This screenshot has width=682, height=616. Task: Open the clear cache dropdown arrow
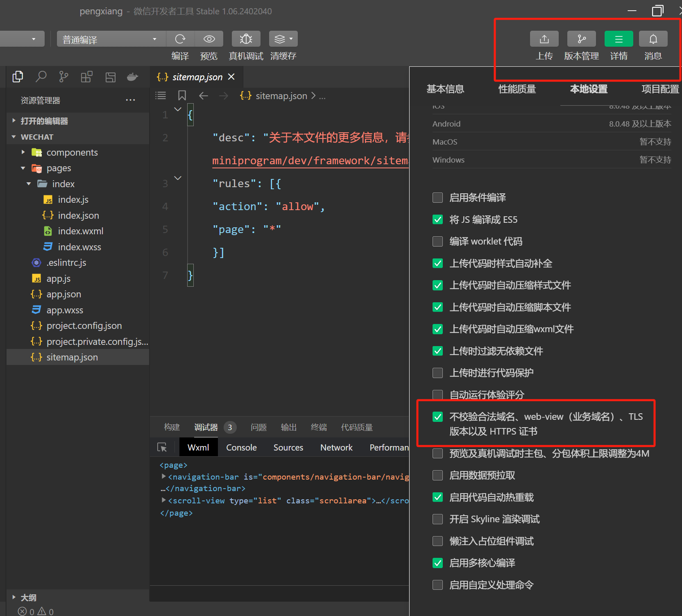tap(291, 39)
